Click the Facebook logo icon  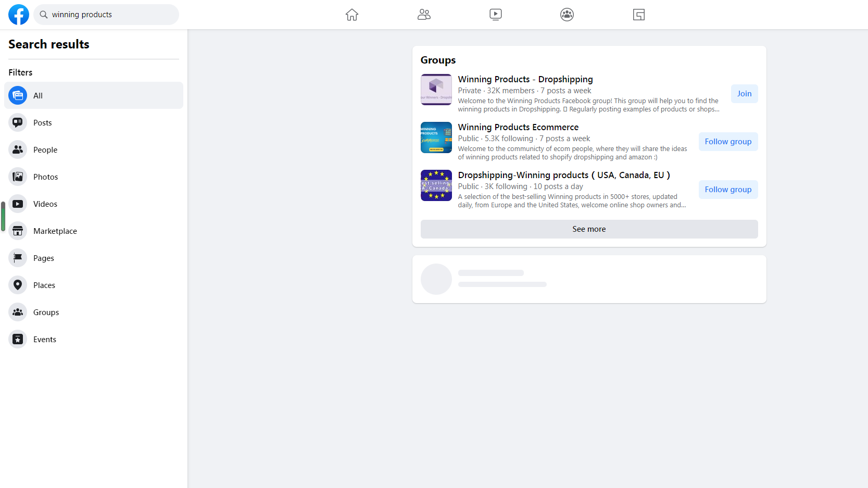point(19,15)
